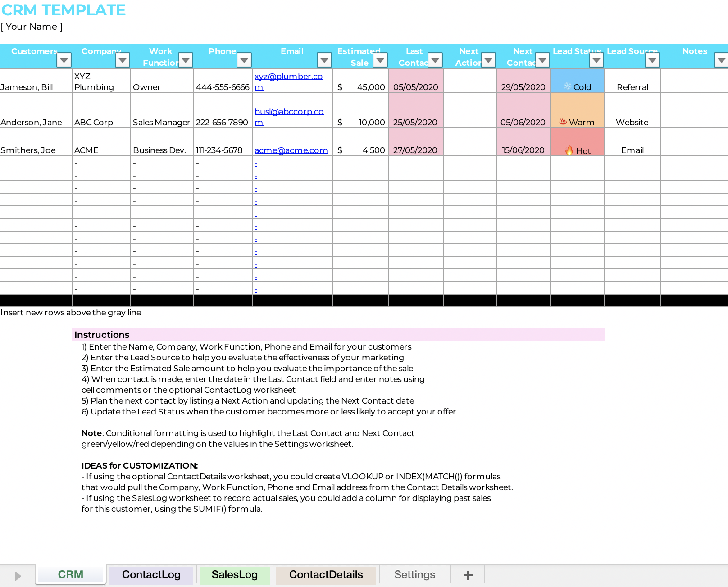The image size is (728, 587).
Task: Open the filter icon on the Customers column
Action: [x=64, y=59]
